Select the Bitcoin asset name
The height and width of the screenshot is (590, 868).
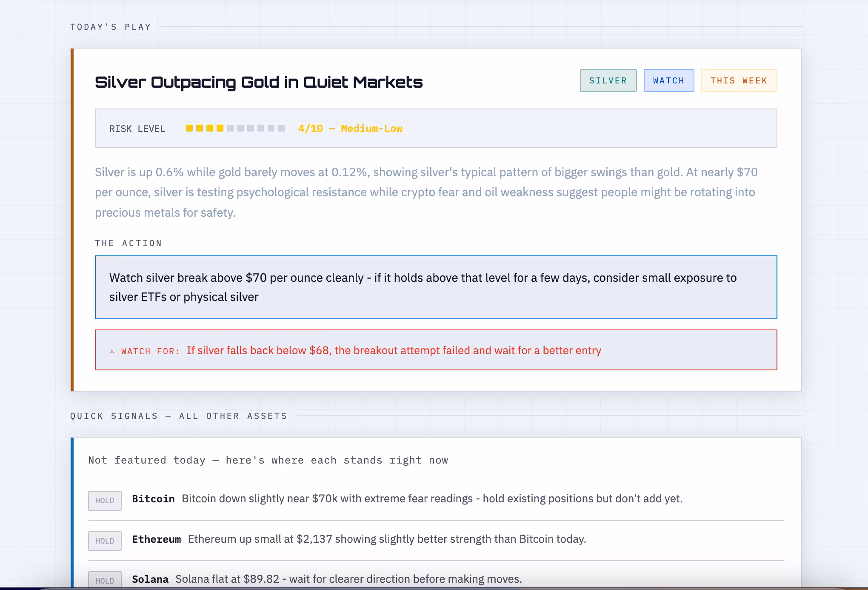point(153,499)
